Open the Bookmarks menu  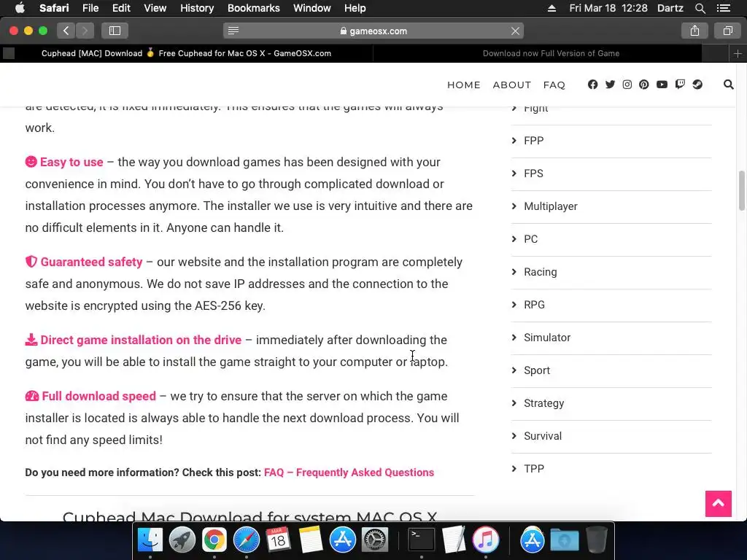(253, 8)
